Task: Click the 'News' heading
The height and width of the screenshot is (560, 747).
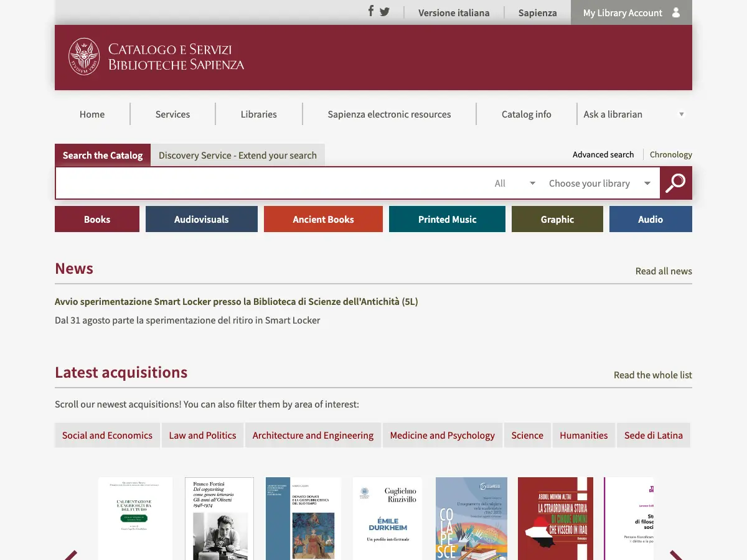Action: pyautogui.click(x=74, y=269)
